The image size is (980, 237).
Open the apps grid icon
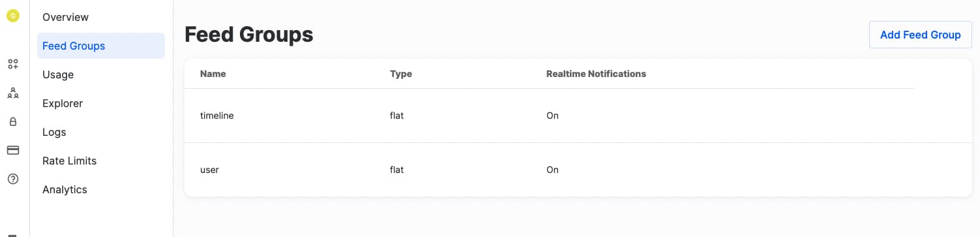(12, 64)
